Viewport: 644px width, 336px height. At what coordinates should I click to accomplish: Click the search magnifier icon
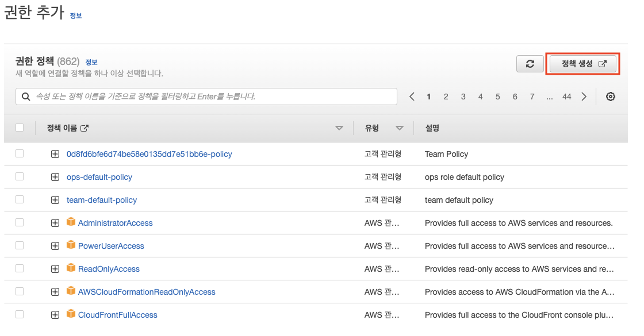(26, 97)
